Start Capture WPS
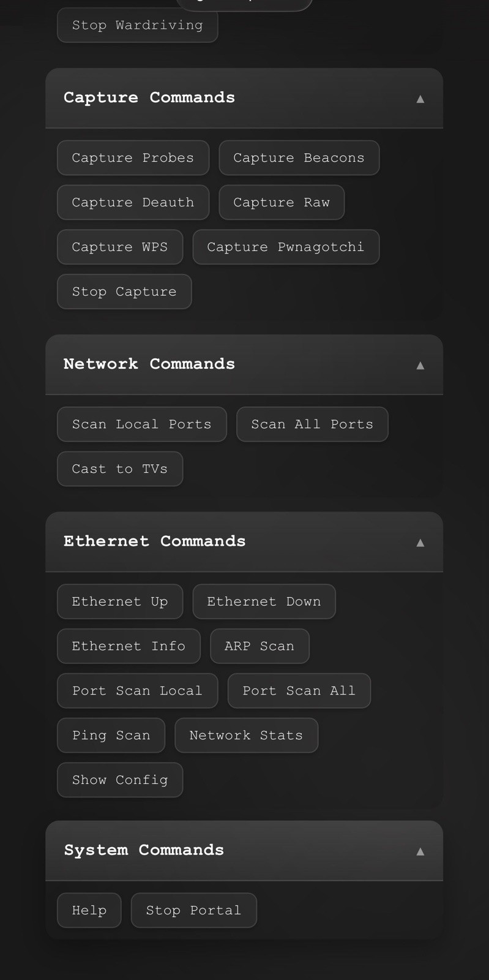Image resolution: width=489 pixels, height=980 pixels. [120, 247]
